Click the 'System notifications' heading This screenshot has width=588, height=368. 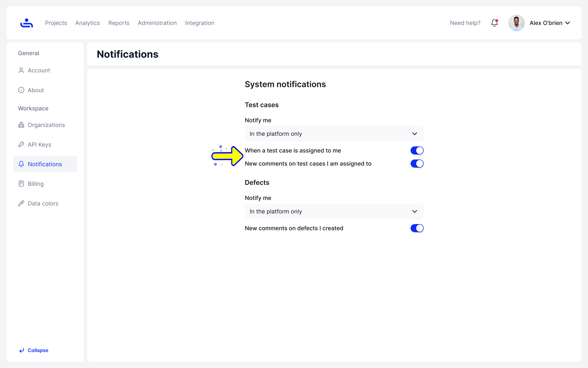pos(285,84)
